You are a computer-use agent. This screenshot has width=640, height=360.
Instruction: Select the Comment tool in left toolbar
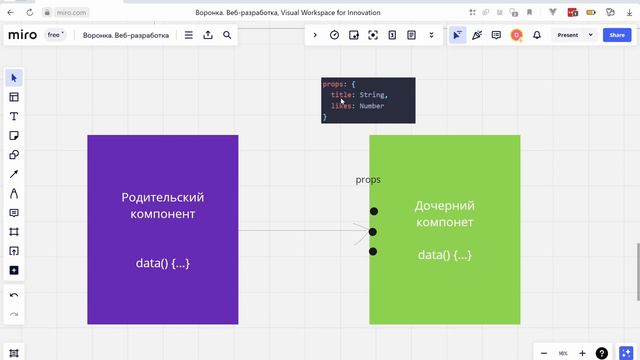pos(14,213)
